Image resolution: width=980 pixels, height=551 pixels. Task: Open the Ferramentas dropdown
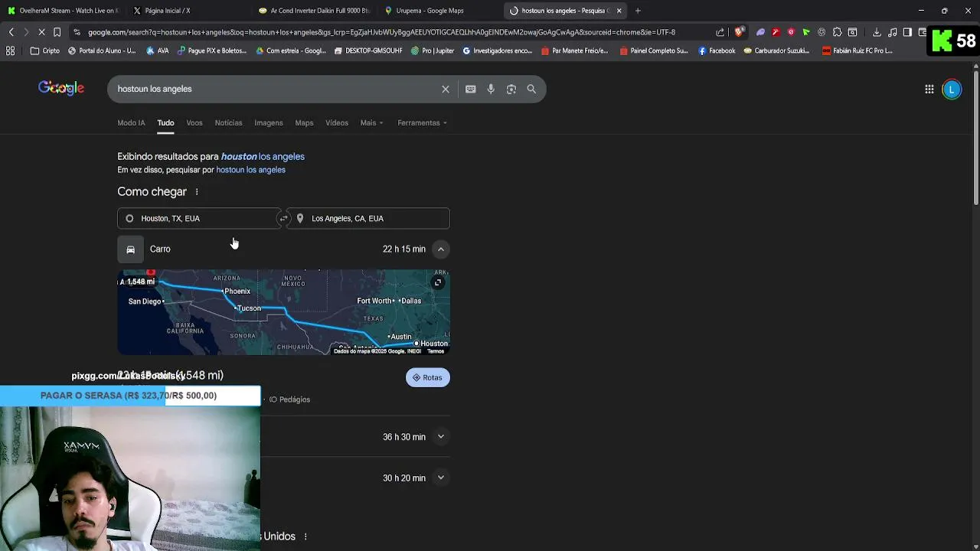click(x=422, y=122)
